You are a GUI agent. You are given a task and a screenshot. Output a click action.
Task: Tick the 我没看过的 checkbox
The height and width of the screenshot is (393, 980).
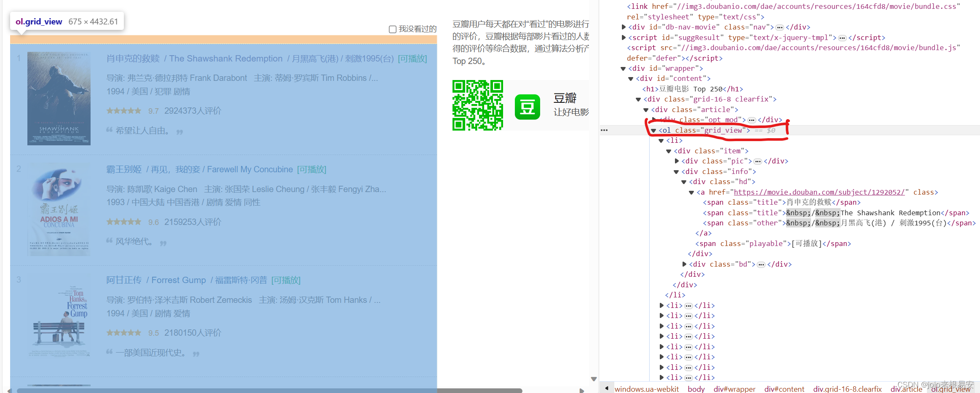coord(392,29)
